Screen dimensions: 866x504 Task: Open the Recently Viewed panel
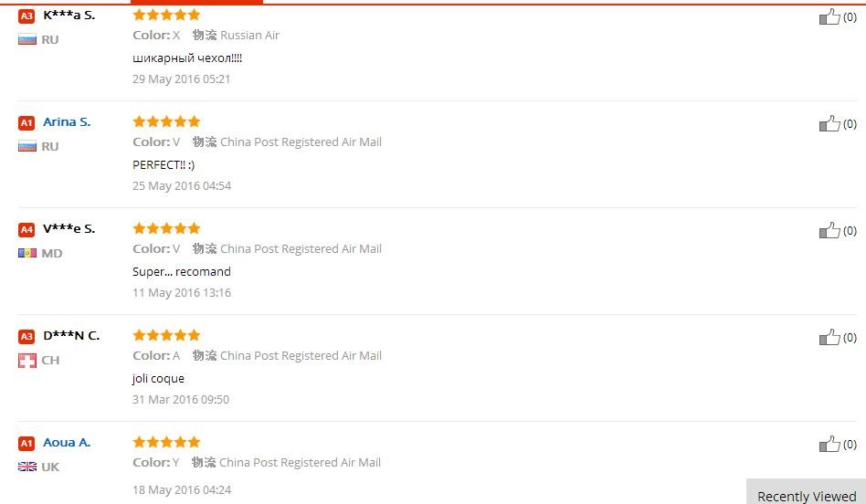tap(807, 496)
